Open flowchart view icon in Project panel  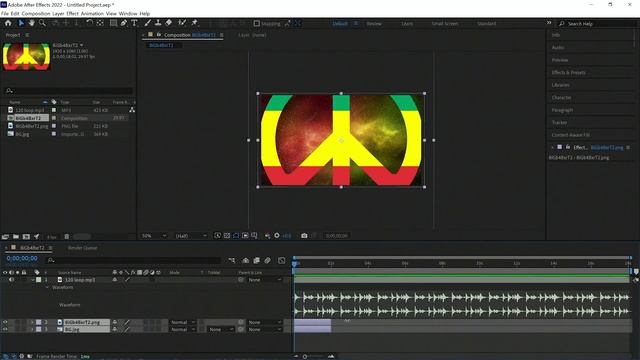[x=132, y=110]
